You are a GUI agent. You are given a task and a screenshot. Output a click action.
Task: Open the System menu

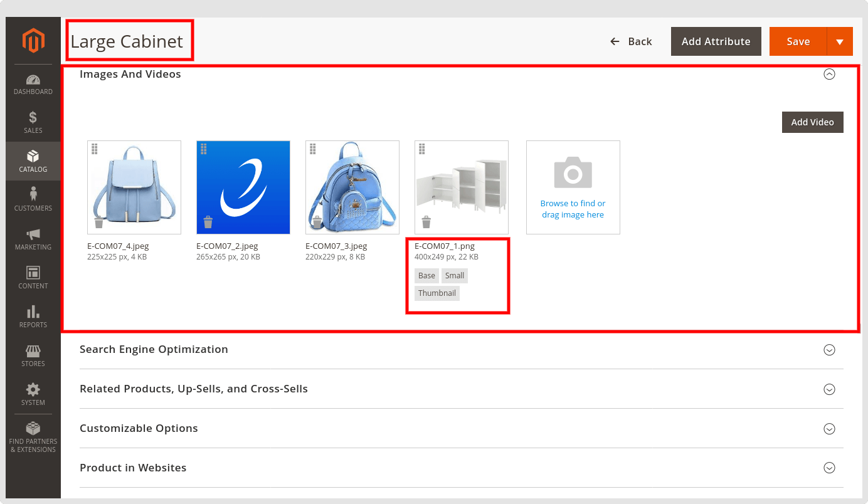pyautogui.click(x=33, y=394)
